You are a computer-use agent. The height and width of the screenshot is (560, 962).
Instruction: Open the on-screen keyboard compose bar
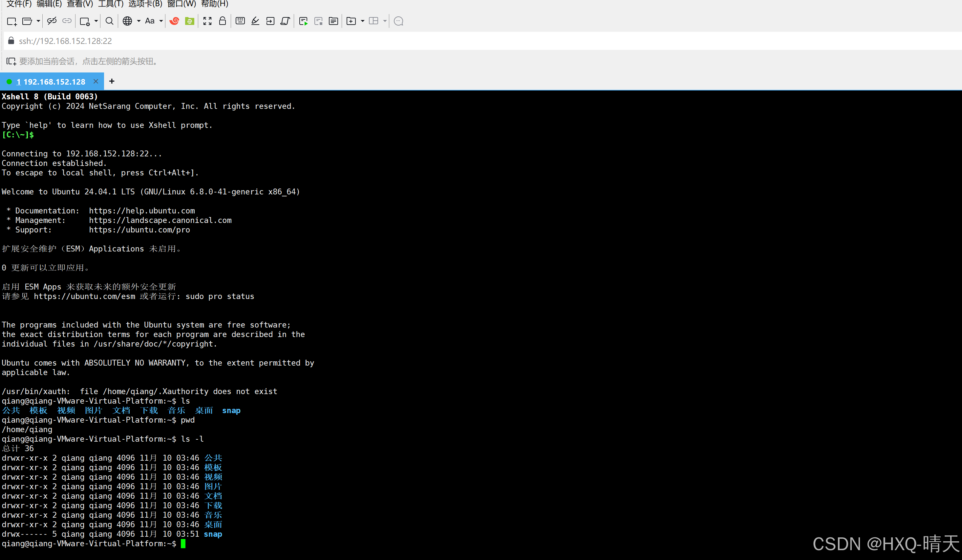[240, 21]
